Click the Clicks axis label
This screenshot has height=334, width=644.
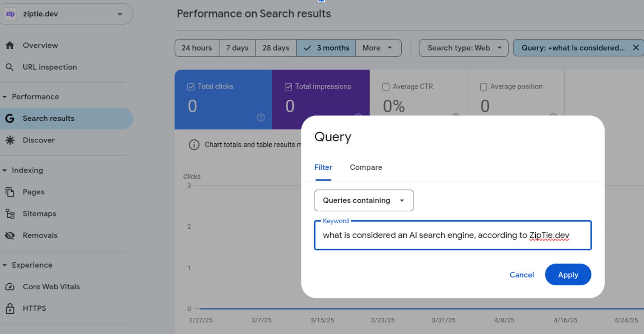(192, 177)
